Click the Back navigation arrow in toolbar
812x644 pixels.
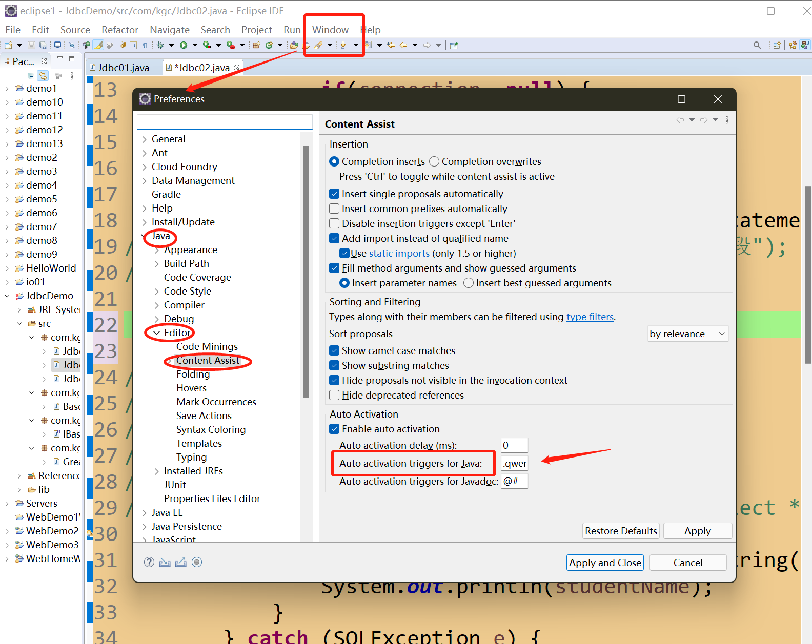[x=403, y=45]
